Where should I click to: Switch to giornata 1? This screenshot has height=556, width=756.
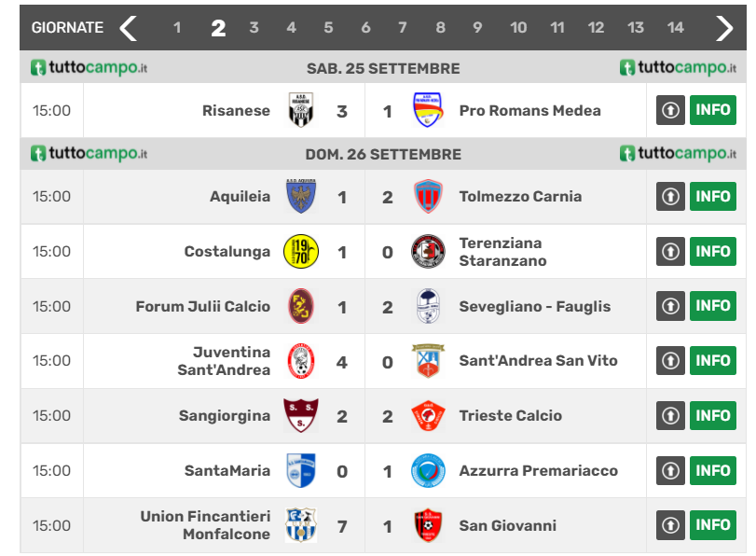pyautogui.click(x=177, y=28)
